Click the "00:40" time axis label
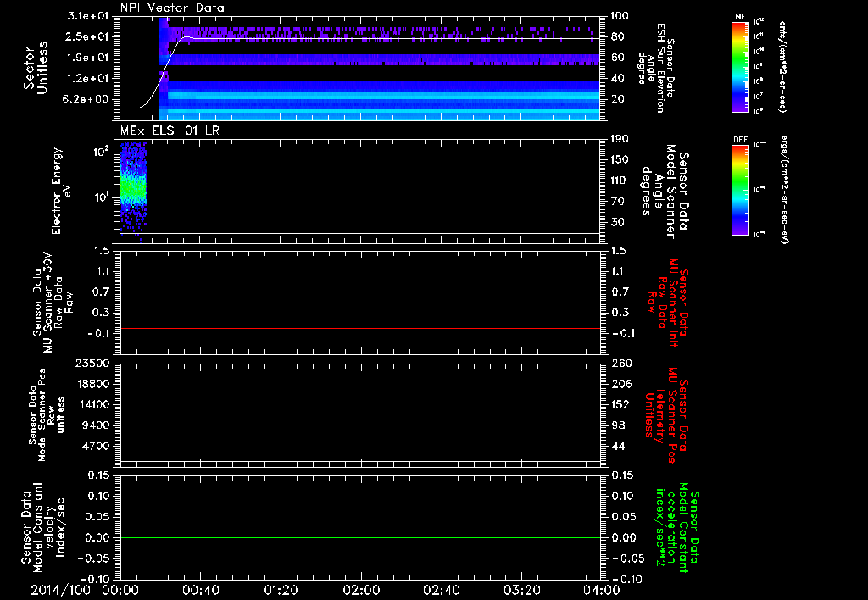This screenshot has width=868, height=600. pyautogui.click(x=200, y=590)
